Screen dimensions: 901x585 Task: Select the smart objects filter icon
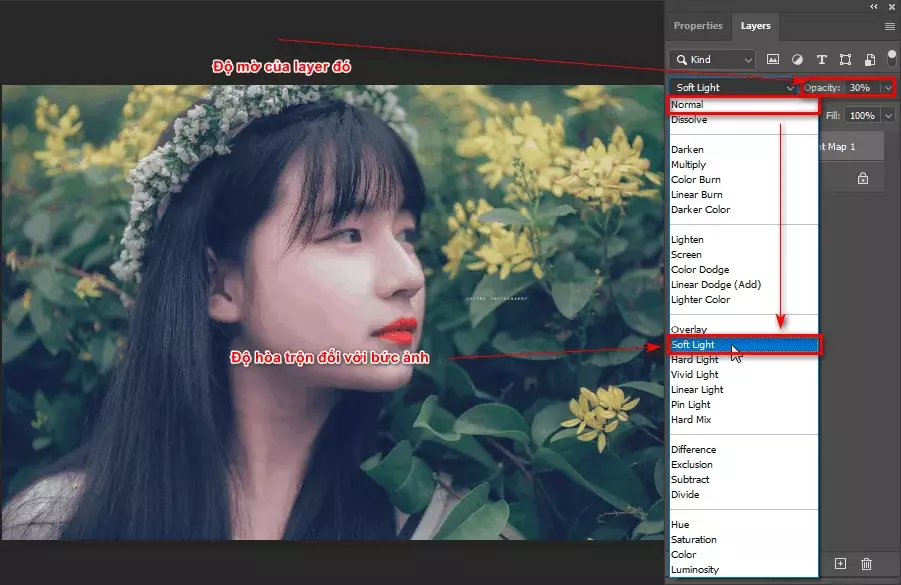[869, 59]
